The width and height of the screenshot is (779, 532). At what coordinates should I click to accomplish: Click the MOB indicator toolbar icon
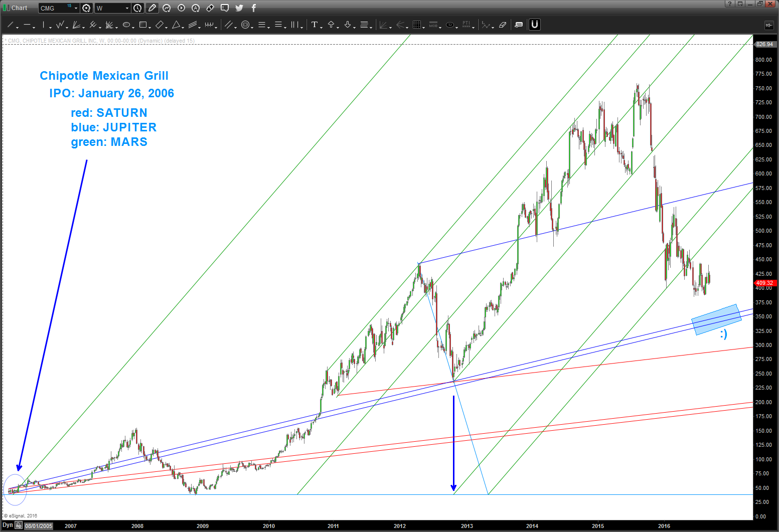[432, 25]
